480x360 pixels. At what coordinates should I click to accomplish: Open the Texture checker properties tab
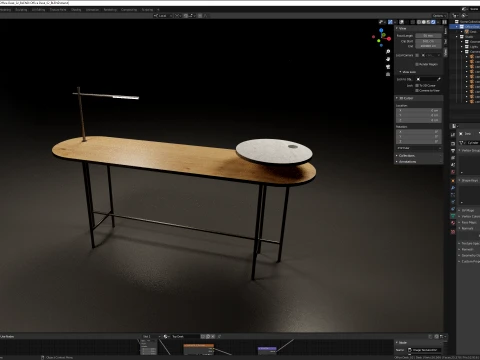coord(453,232)
